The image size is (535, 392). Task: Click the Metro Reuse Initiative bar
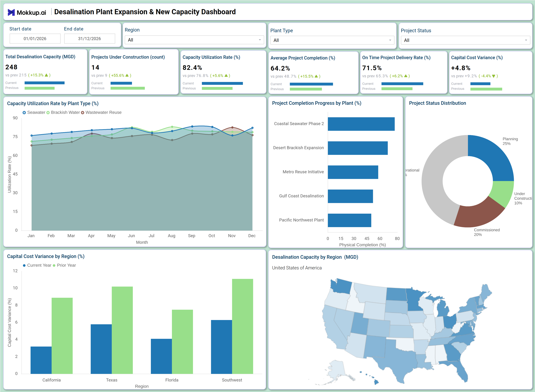[x=353, y=172]
